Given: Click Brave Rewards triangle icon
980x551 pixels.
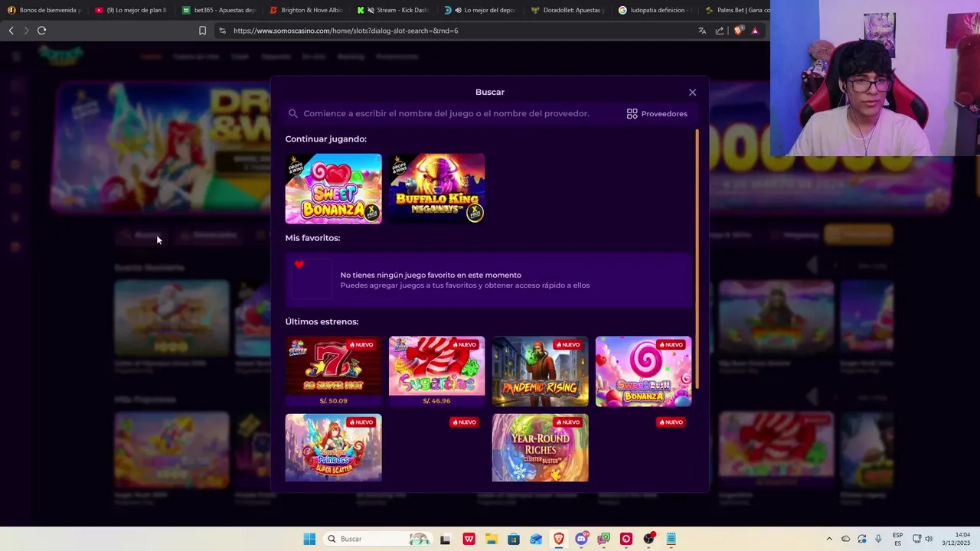Looking at the screenshot, I should (x=755, y=31).
